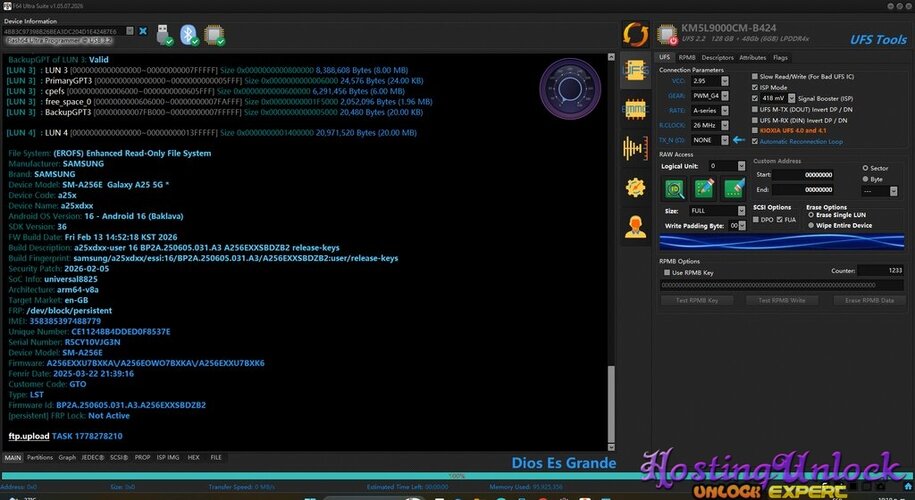
Task: Open the user account sidebar icon
Action: pyautogui.click(x=635, y=226)
